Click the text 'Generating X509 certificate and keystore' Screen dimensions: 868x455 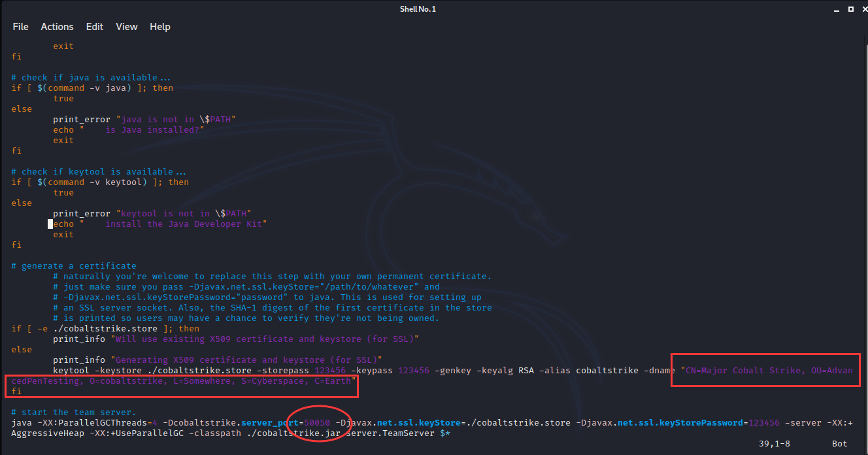220,360
